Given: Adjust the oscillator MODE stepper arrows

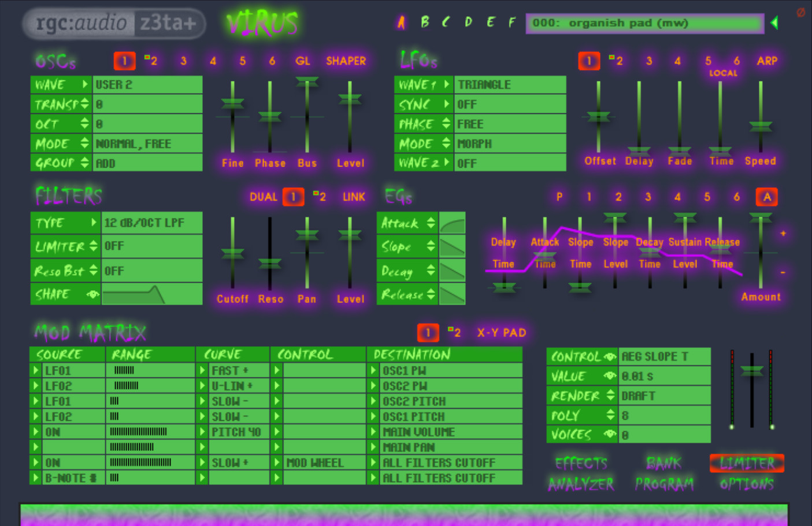Looking at the screenshot, I should [x=85, y=143].
